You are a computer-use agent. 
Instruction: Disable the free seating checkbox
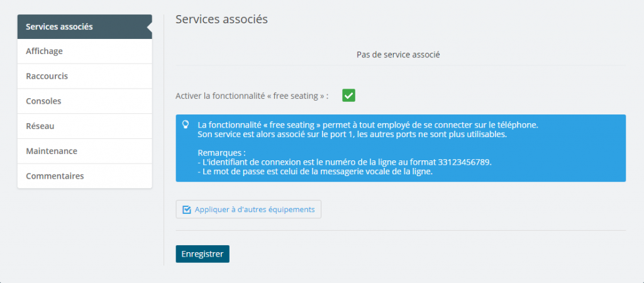348,96
